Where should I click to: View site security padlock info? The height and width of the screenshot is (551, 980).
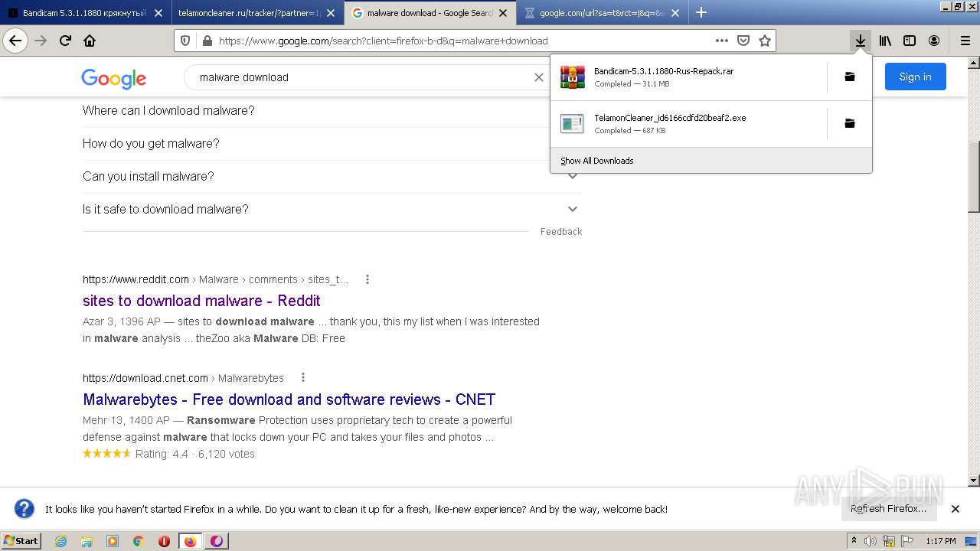[x=207, y=41]
